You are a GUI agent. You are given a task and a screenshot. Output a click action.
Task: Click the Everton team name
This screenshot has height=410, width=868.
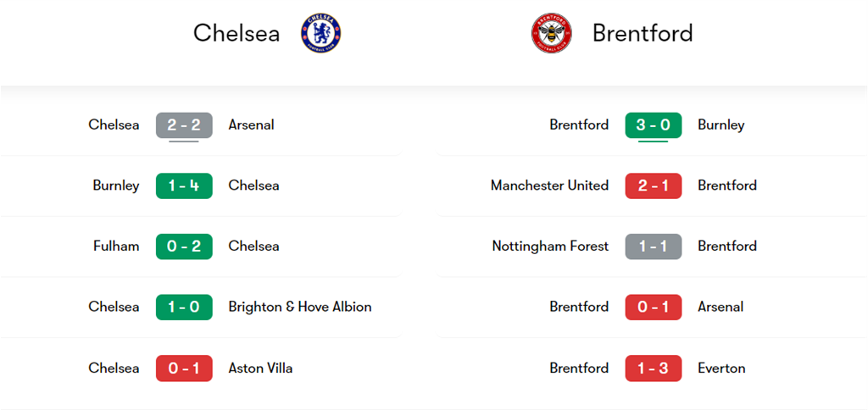[x=721, y=368]
